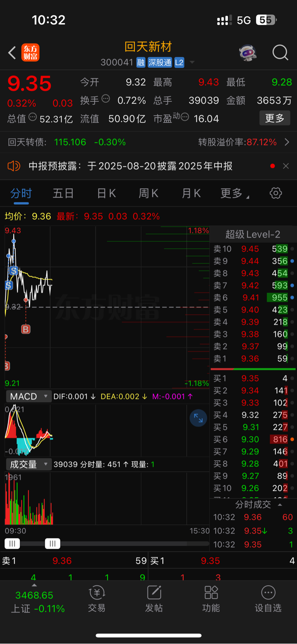Tap the 更多 quote details button
Image resolution: width=297 pixels, height=644 pixels.
[x=275, y=118]
